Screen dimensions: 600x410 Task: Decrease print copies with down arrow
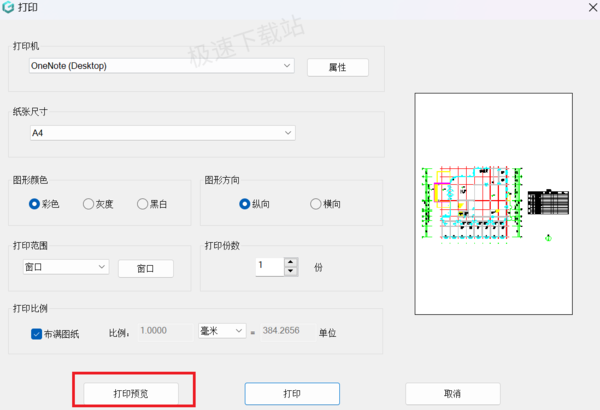tap(291, 271)
